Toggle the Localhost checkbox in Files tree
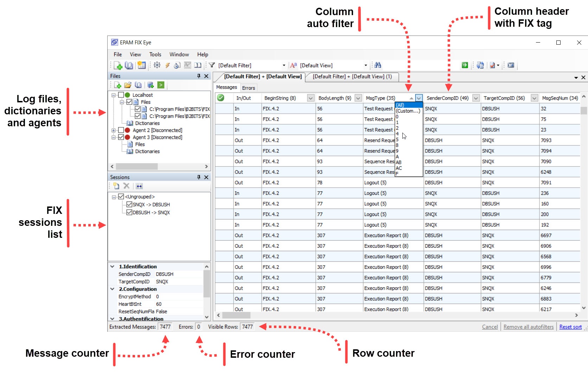 coord(121,95)
